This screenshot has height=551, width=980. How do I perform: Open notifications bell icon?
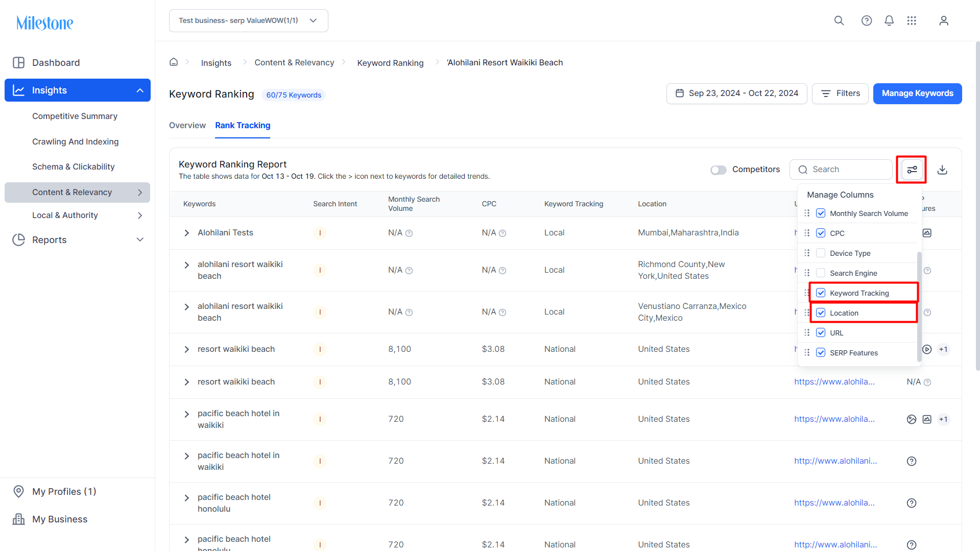click(889, 20)
